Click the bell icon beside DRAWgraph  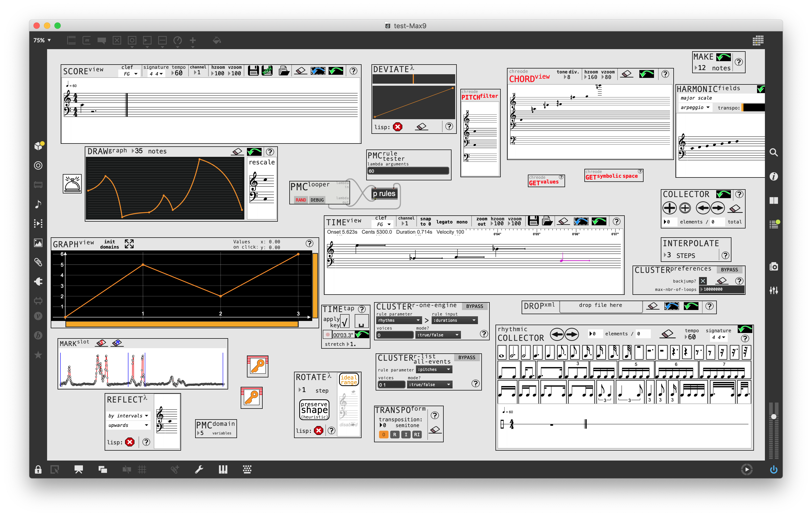point(72,184)
